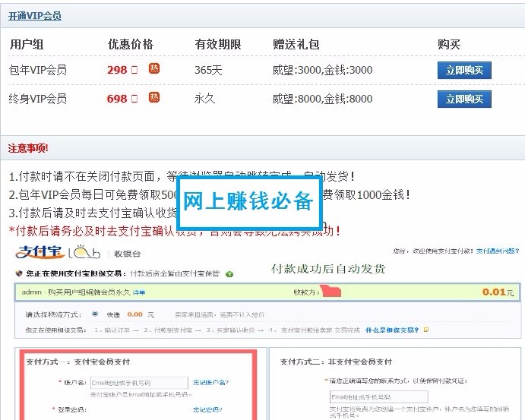Click the hot badge next to 298
The image size is (525, 420).
154,68
